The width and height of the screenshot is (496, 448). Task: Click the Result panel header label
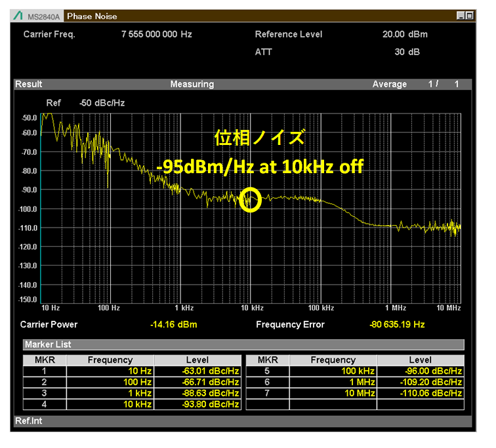pyautogui.click(x=29, y=84)
